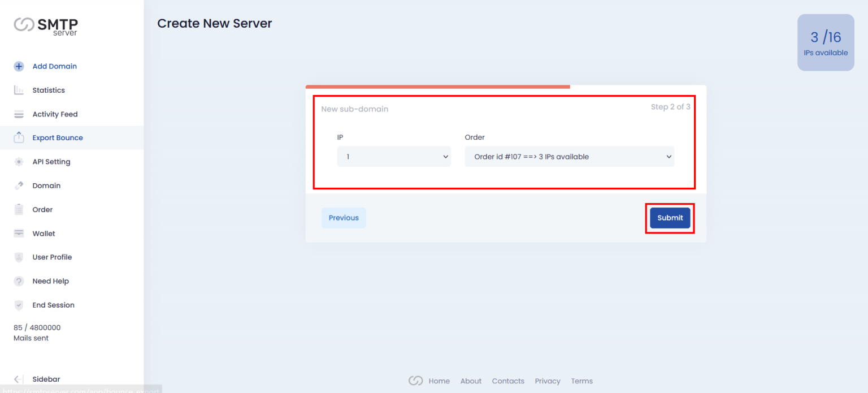Viewport: 868px width, 393px height.
Task: Go to the Order menu item
Action: click(42, 210)
